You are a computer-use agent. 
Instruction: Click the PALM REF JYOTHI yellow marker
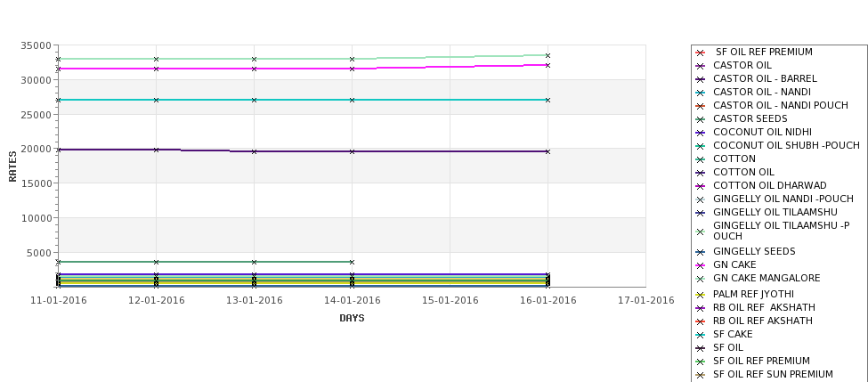[700, 295]
